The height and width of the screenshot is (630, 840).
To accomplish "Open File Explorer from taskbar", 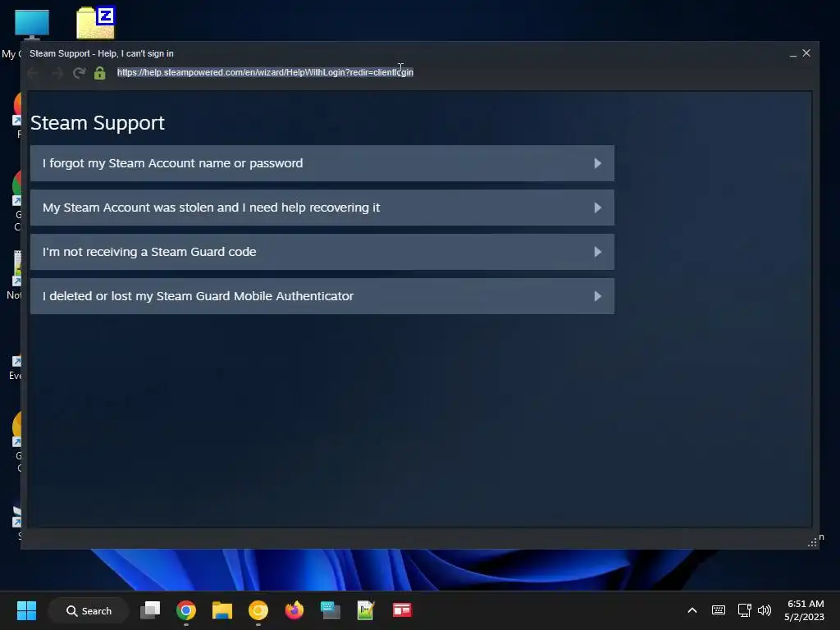I will (221, 610).
